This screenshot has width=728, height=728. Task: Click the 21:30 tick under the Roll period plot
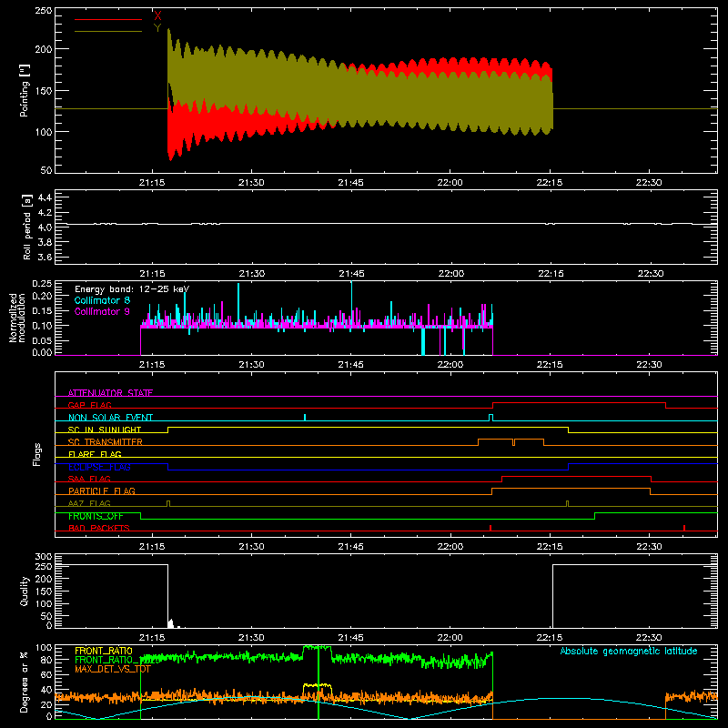point(251,274)
